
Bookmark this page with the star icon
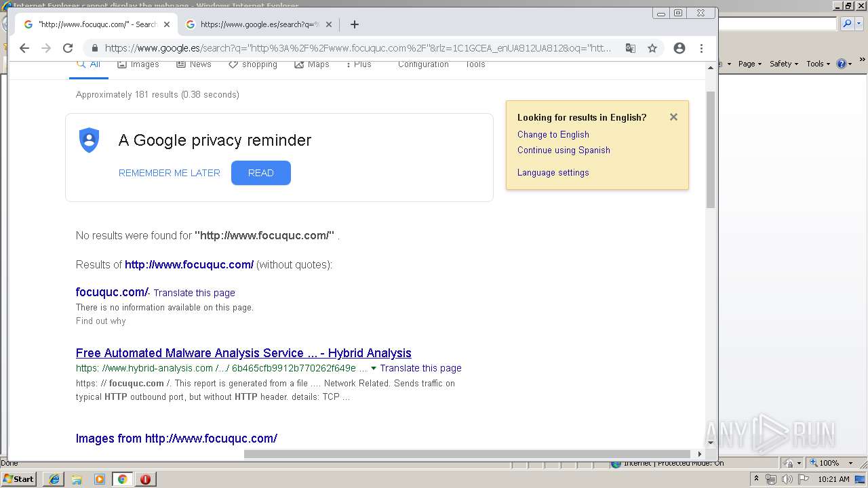point(652,48)
